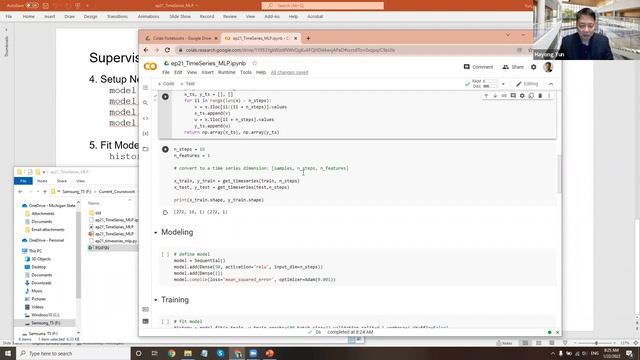This screenshot has width=640, height=360.
Task: Open a new Chrome tab
Action: (x=308, y=38)
